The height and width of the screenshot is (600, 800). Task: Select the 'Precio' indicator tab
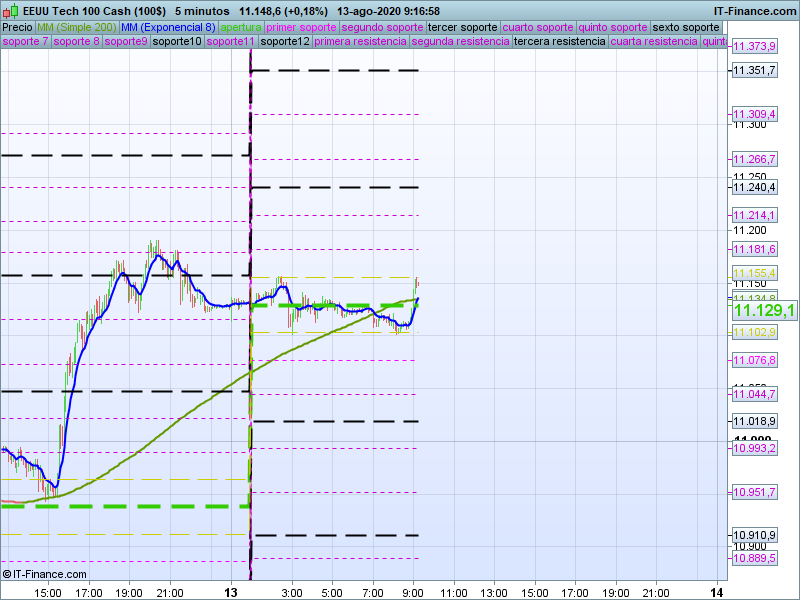[17, 27]
